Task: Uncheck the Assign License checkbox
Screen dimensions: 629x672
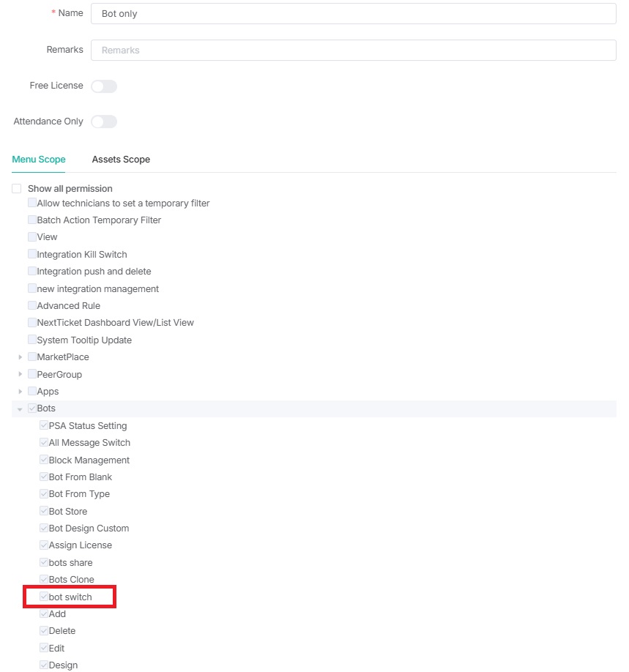Action: coord(44,545)
